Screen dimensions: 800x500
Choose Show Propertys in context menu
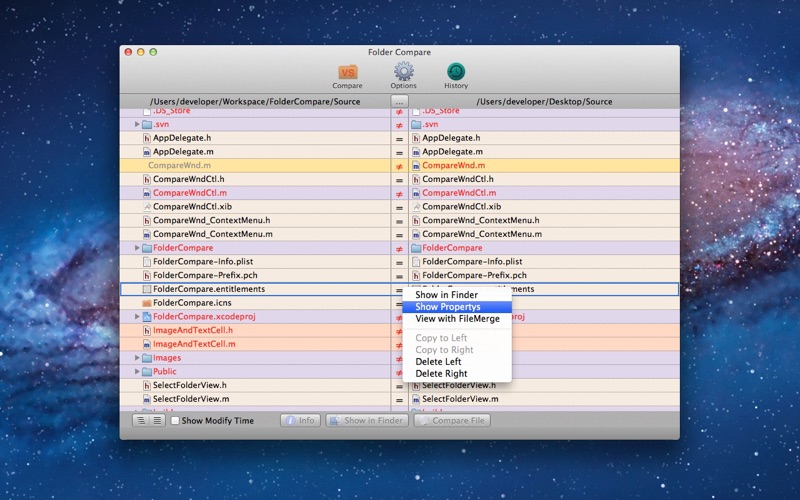point(457,307)
